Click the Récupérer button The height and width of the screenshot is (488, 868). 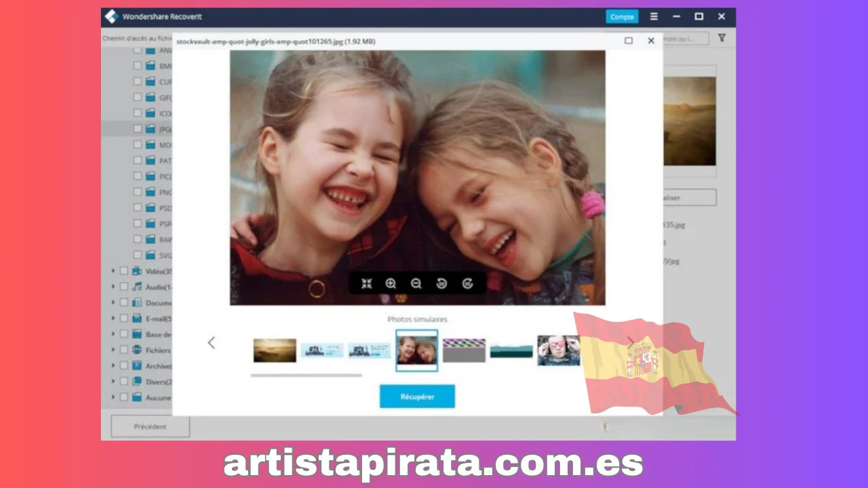coord(417,396)
